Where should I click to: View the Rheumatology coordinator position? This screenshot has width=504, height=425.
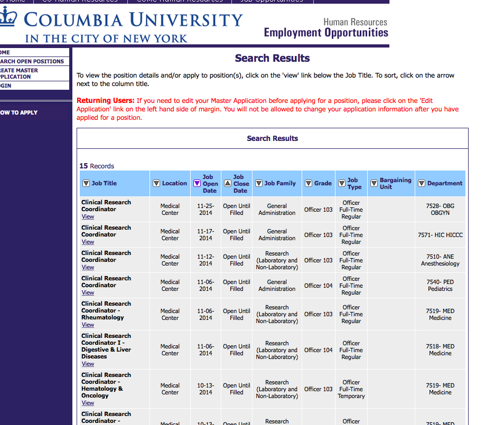88,325
